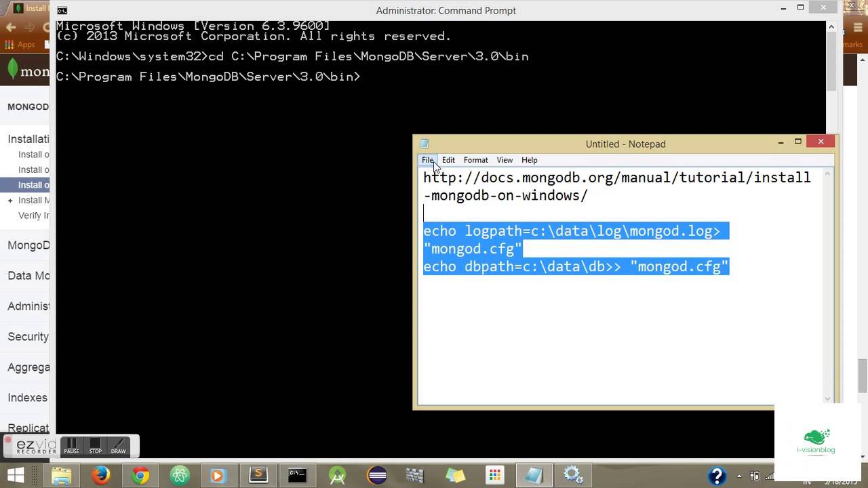Open the Help menu in Notepad

[x=529, y=160]
